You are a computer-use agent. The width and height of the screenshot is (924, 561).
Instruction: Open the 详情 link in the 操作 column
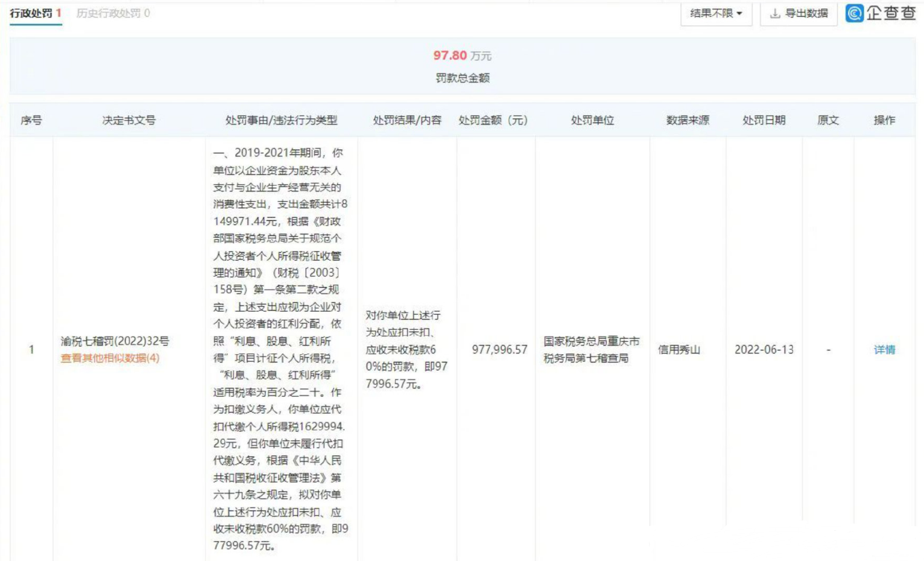884,349
